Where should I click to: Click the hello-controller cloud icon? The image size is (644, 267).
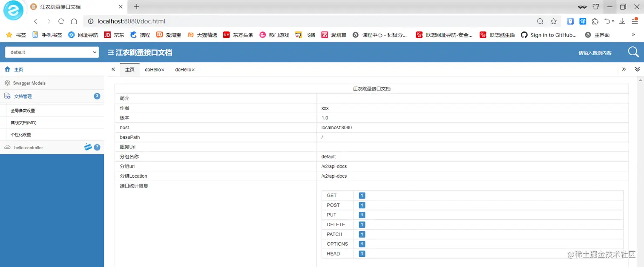pos(7,148)
